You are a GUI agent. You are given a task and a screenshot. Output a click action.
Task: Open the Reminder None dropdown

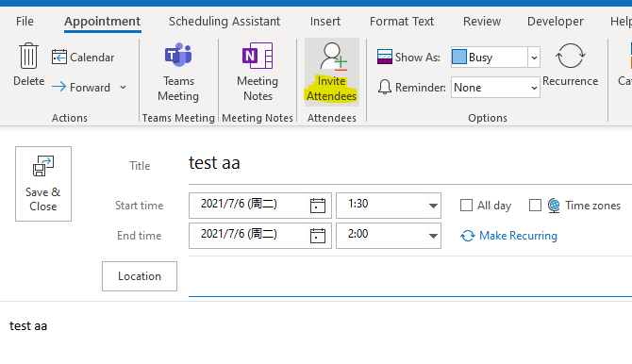click(x=495, y=88)
